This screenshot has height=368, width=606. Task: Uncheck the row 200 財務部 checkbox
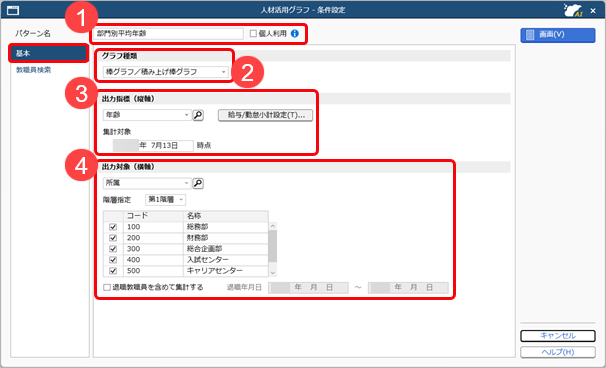point(113,238)
